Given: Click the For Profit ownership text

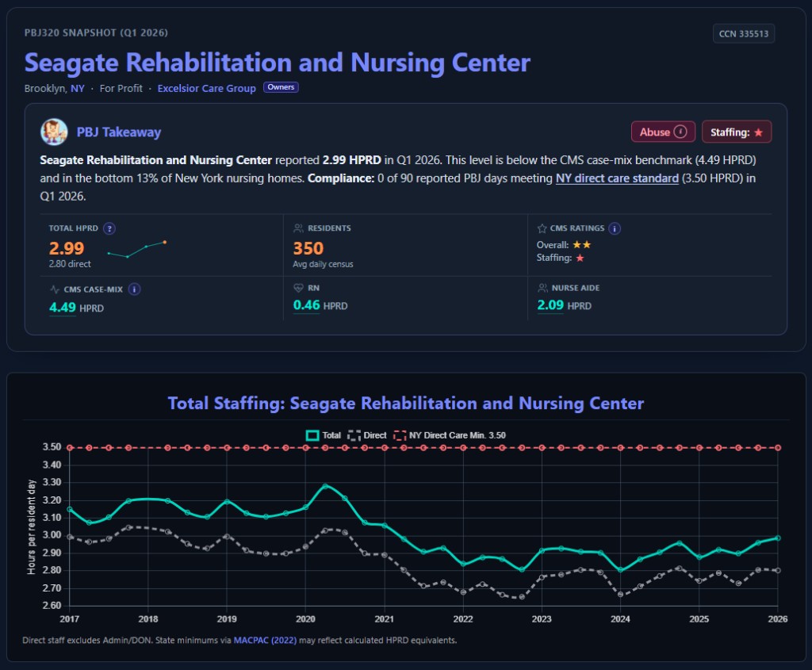Looking at the screenshot, I should (121, 89).
